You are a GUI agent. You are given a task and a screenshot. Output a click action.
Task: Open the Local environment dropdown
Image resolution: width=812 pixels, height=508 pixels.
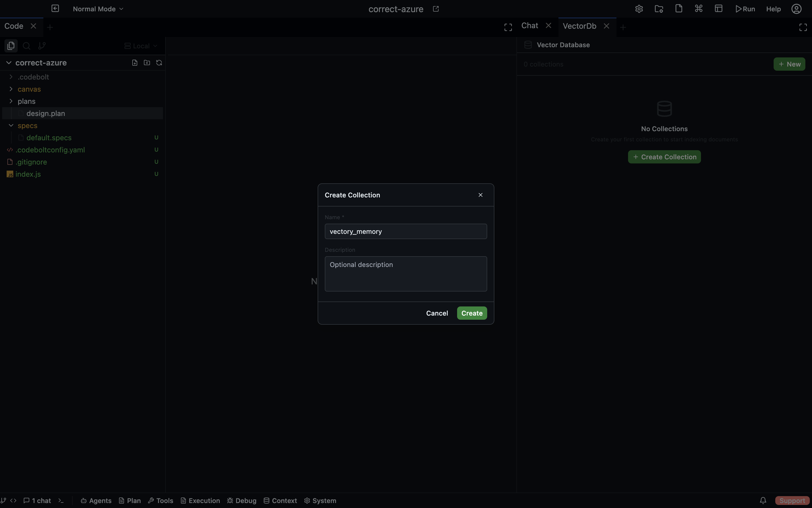pyautogui.click(x=141, y=46)
